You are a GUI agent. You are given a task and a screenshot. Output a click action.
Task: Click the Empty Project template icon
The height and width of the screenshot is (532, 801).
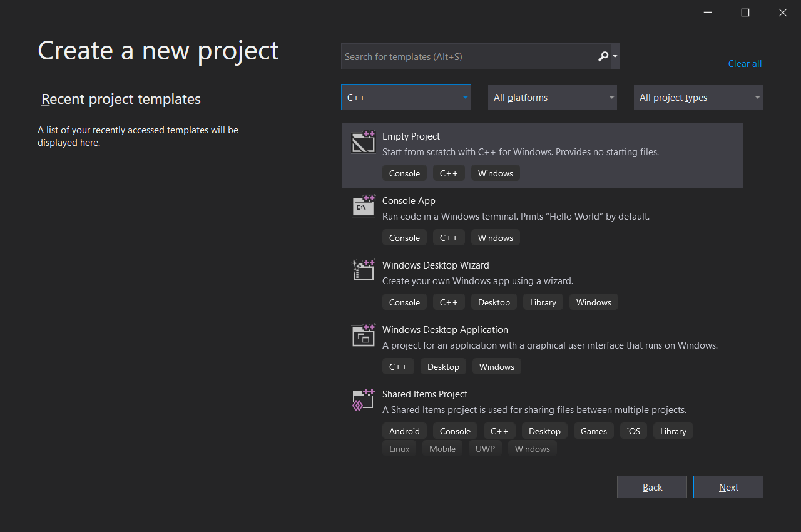(x=363, y=142)
